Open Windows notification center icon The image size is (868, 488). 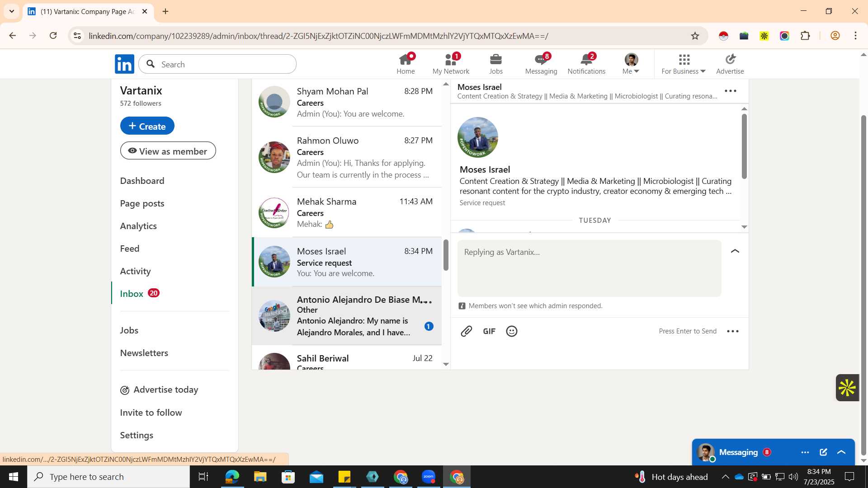[x=850, y=477]
